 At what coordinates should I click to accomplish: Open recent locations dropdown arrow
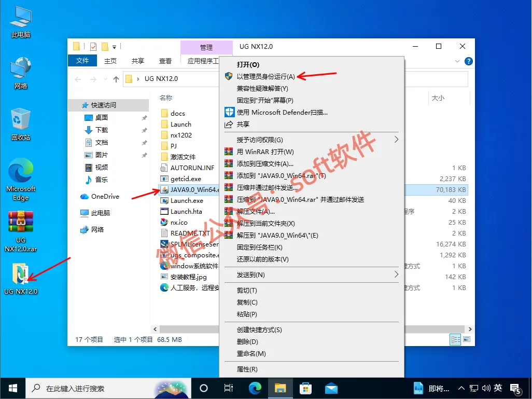(105, 79)
